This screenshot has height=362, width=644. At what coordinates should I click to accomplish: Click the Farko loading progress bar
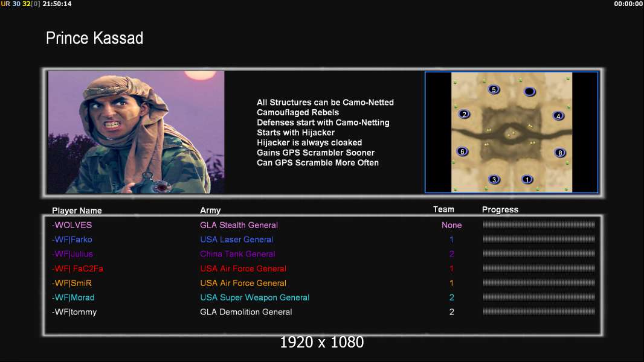(x=539, y=239)
